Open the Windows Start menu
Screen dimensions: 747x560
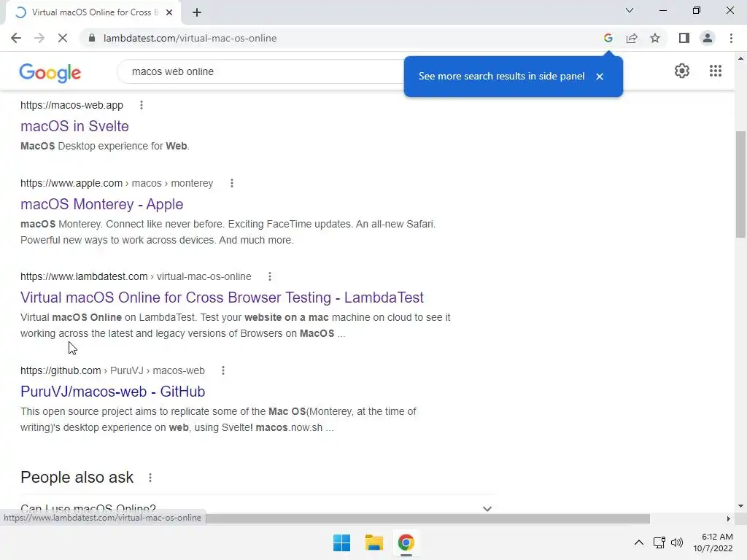tap(341, 542)
